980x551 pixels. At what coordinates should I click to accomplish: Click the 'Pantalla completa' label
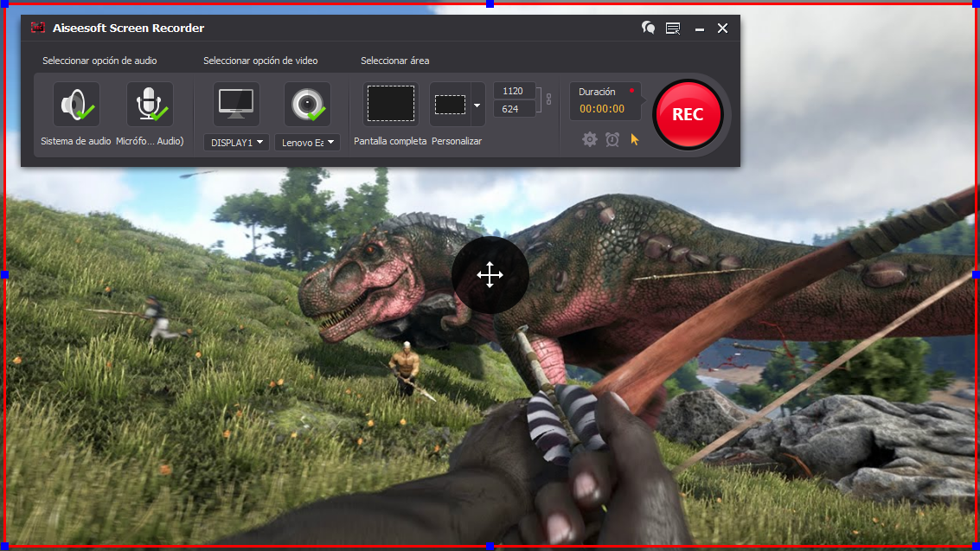[390, 141]
